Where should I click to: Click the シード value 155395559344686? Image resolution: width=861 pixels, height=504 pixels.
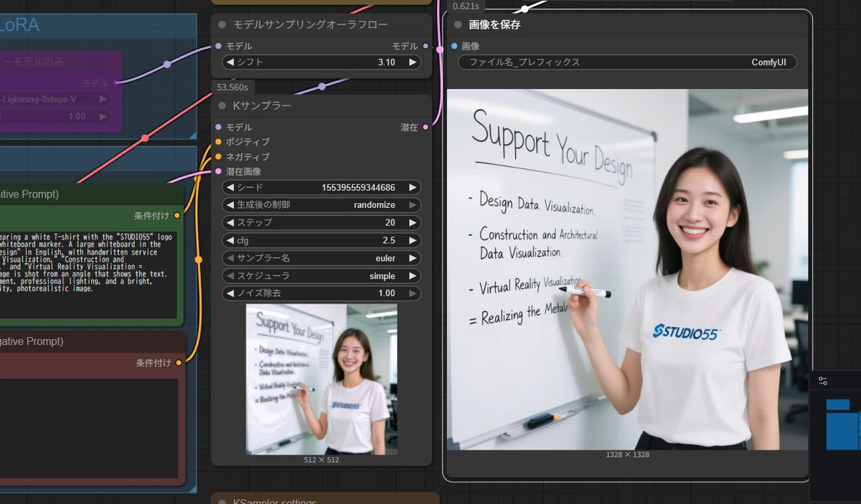coord(358,187)
